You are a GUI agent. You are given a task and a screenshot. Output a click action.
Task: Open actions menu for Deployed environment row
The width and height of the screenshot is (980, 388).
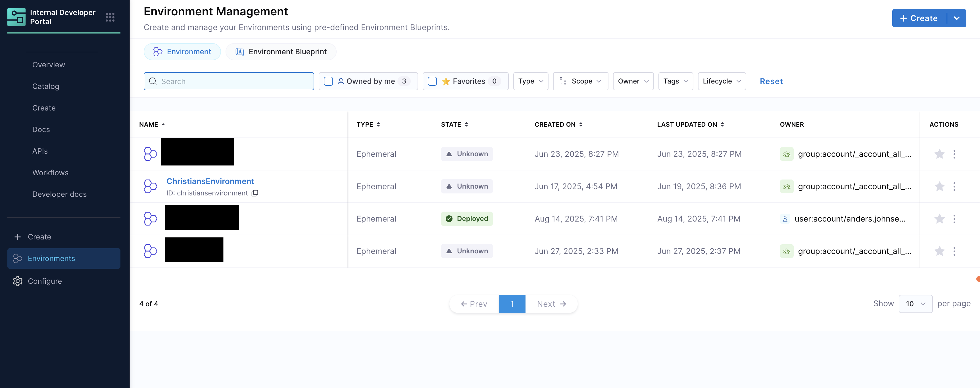pos(954,219)
